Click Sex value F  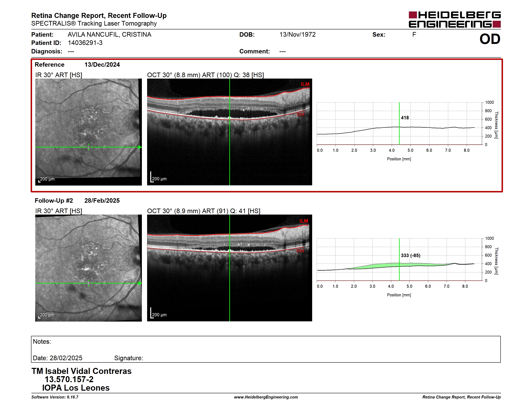tap(414, 35)
